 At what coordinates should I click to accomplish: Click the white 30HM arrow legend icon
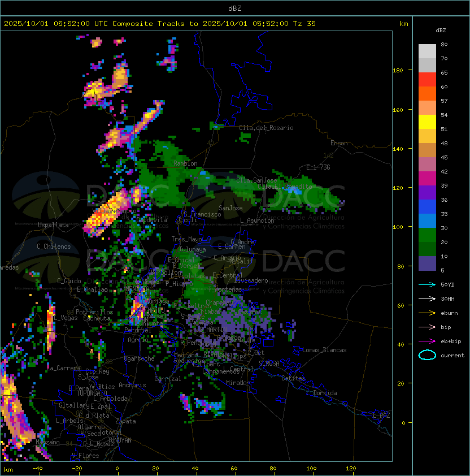pos(427,299)
